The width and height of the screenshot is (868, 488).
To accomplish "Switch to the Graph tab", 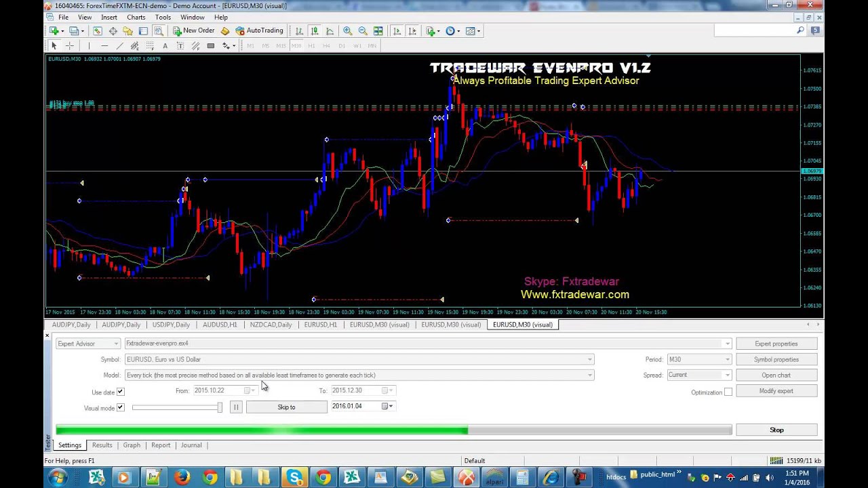I will 132,445.
